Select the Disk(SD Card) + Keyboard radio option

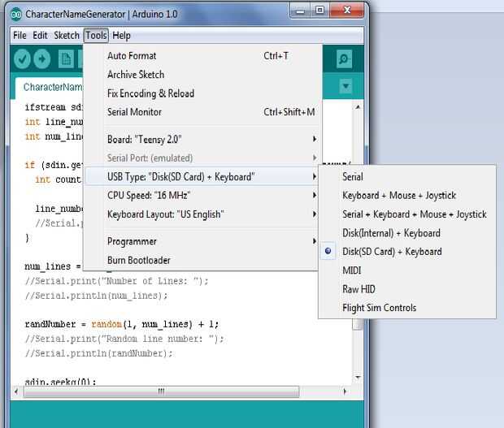[407, 252]
